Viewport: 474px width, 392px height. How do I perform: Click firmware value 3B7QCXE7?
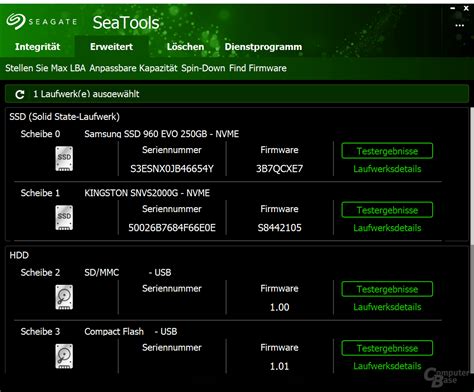click(x=279, y=169)
